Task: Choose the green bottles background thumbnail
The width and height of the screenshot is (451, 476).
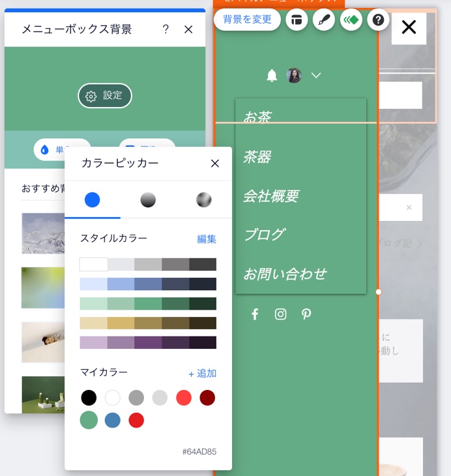Action: coord(43,394)
